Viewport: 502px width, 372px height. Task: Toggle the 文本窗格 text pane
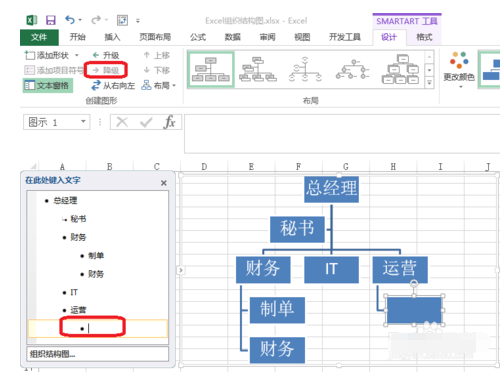(48, 86)
